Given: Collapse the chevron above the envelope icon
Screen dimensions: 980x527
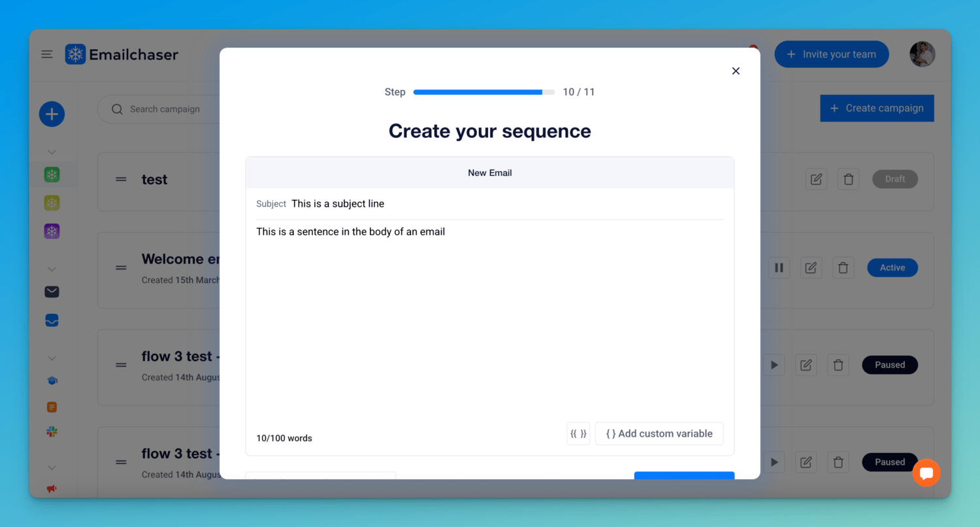Looking at the screenshot, I should click(52, 269).
